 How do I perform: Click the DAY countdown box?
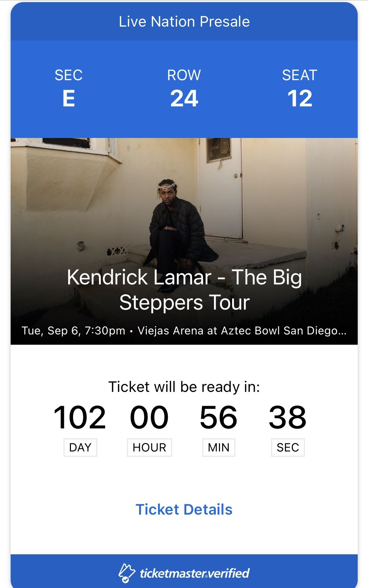pos(80,447)
